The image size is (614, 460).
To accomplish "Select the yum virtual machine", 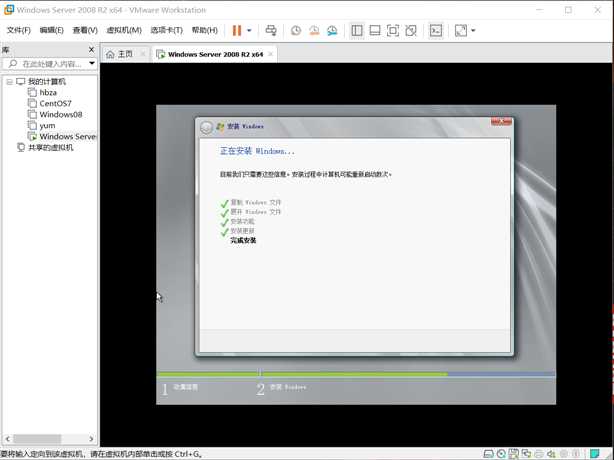I will (47, 125).
